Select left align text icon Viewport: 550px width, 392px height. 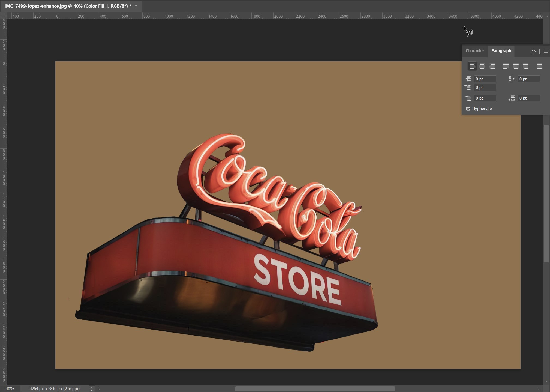(472, 66)
